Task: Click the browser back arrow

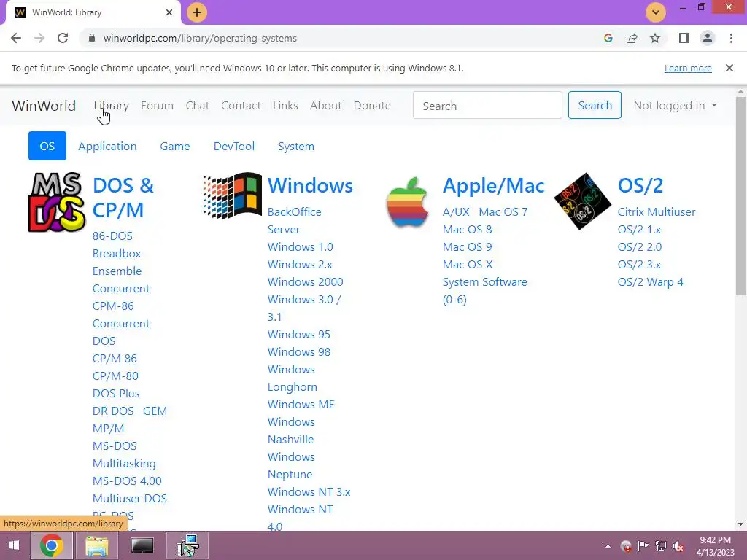Action: tap(16, 38)
